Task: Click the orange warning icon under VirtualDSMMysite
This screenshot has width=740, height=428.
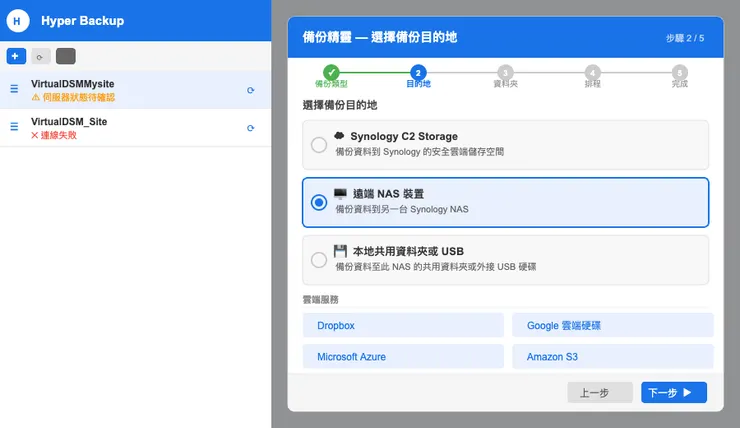Action: click(35, 97)
